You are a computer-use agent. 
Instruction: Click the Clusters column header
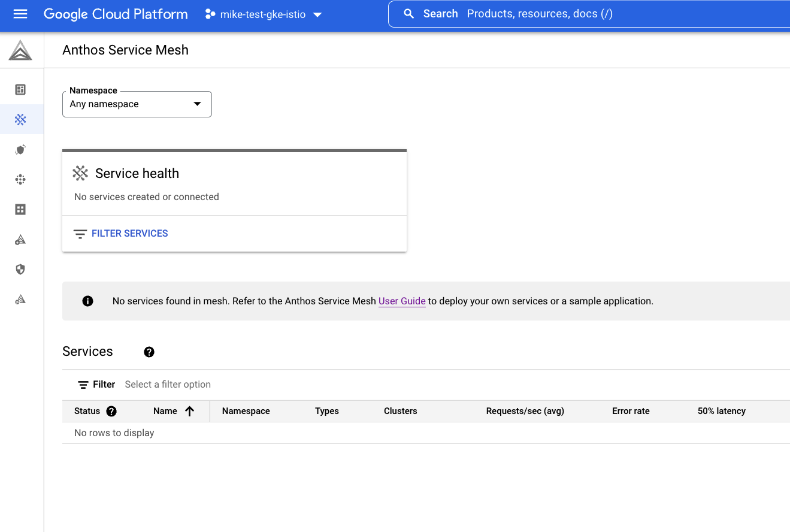point(401,411)
